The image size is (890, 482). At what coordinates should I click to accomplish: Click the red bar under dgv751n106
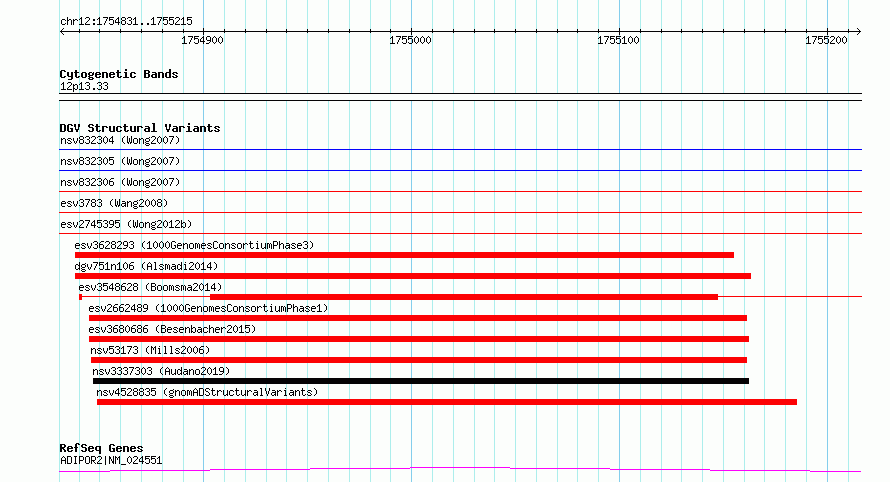click(413, 276)
